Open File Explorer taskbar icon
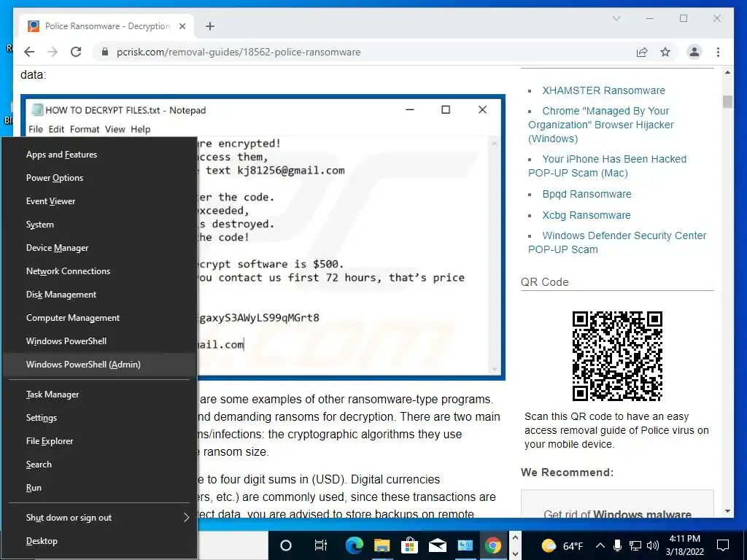This screenshot has height=560, width=747. 382,545
